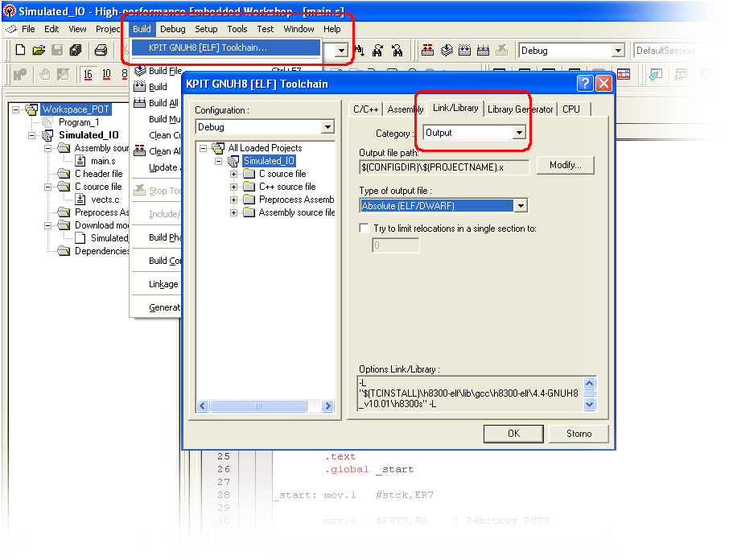The height and width of the screenshot is (560, 729).
Task: Enable limit relocations in single section checkbox
Action: click(x=364, y=229)
